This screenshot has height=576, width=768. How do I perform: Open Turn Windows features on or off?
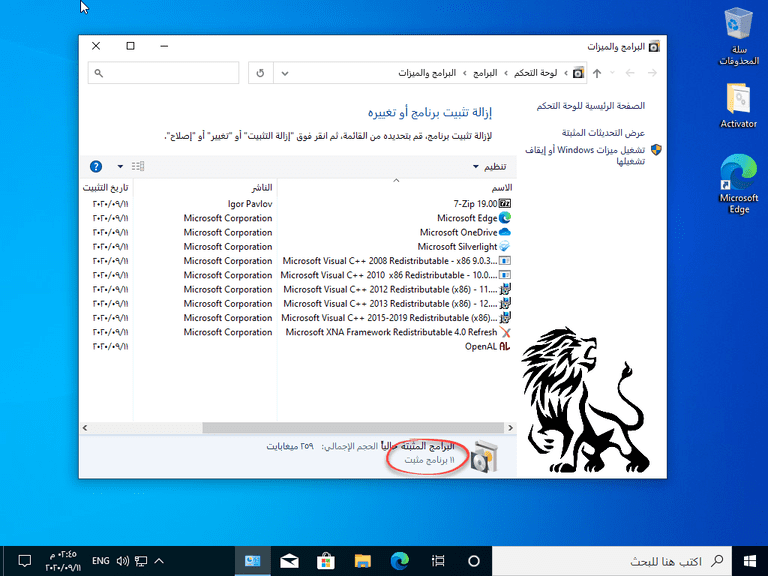(585, 155)
